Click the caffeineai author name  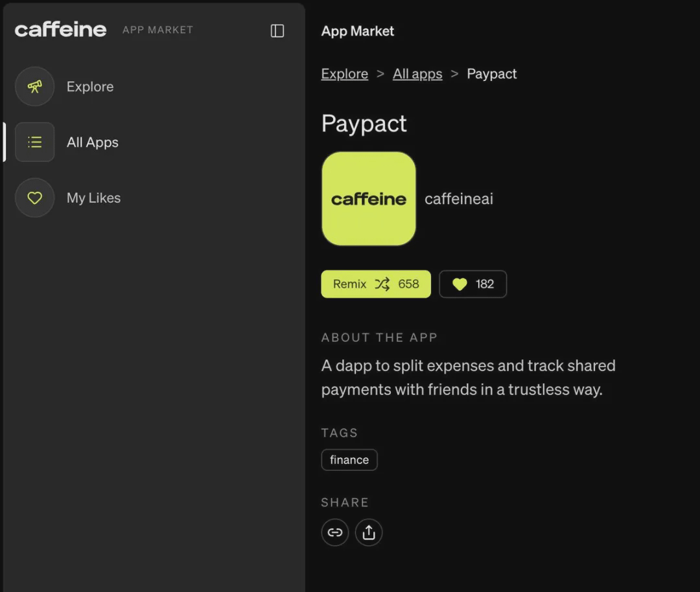(x=459, y=199)
